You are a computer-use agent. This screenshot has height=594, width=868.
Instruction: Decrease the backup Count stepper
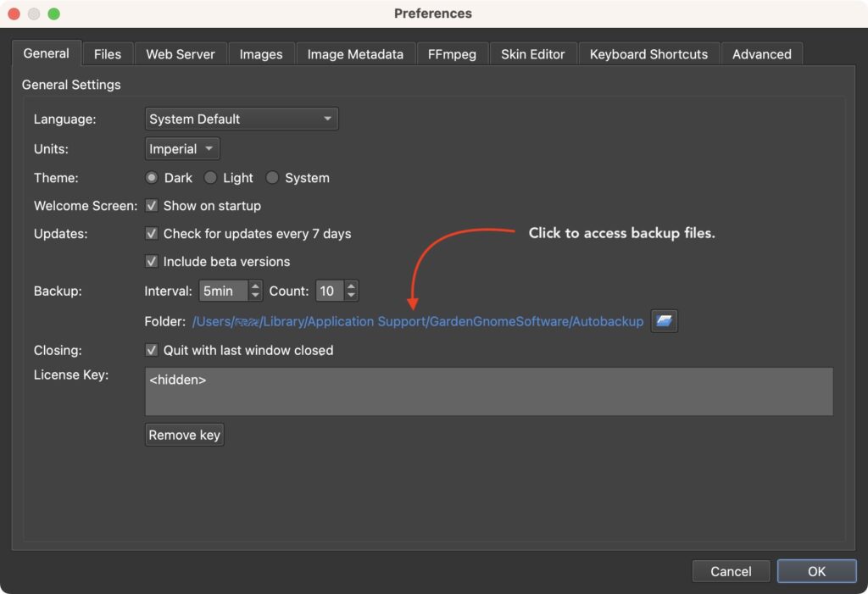coord(351,296)
